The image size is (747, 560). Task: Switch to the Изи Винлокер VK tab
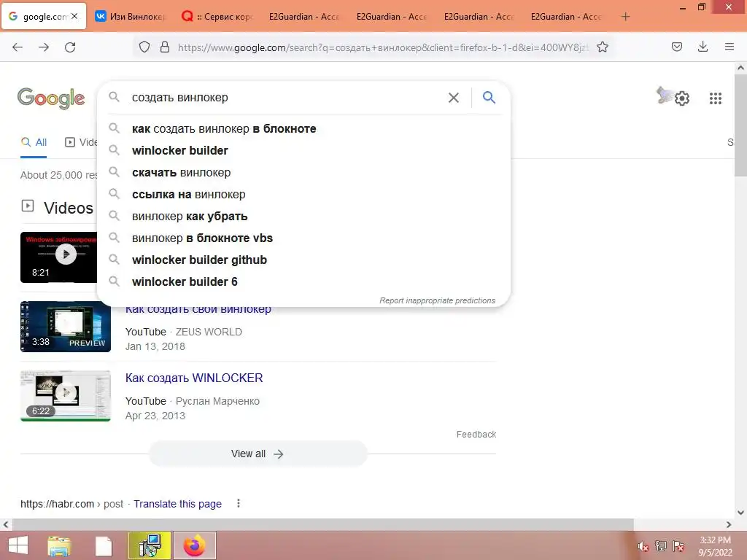tap(130, 17)
